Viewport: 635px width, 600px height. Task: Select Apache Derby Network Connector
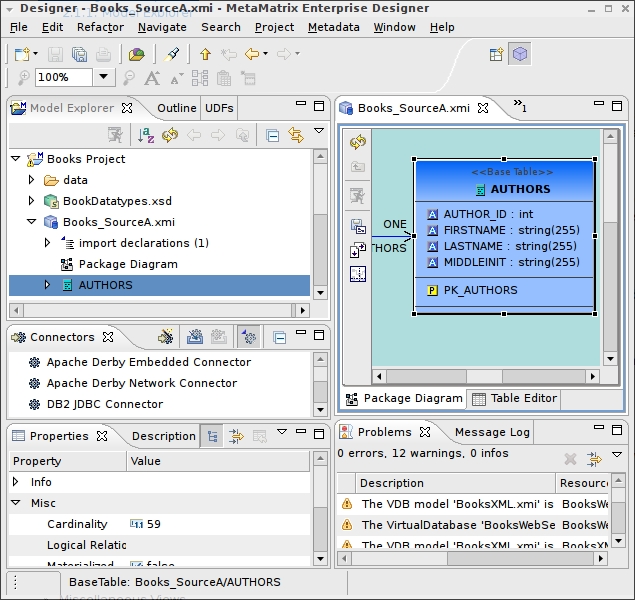141,383
